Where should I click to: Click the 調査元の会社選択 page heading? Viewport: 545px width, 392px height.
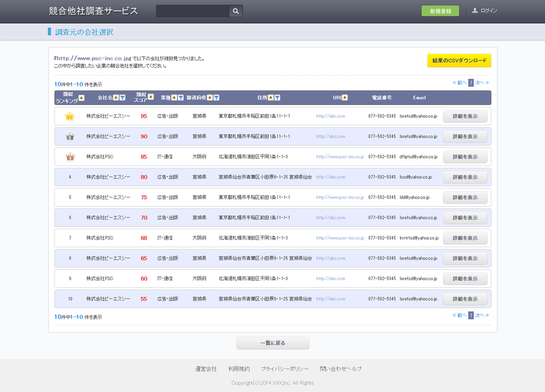pos(84,32)
